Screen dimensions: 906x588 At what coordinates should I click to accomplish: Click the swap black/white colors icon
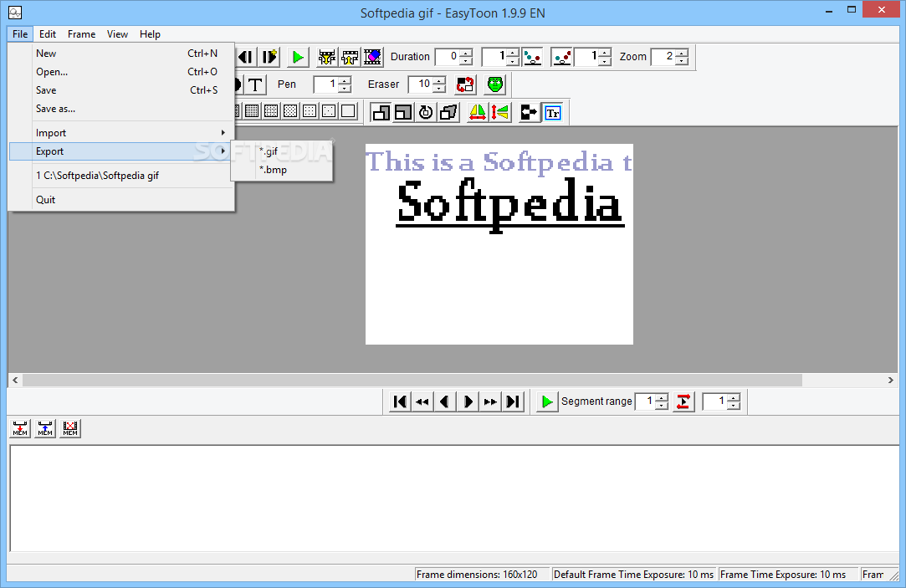click(x=465, y=84)
